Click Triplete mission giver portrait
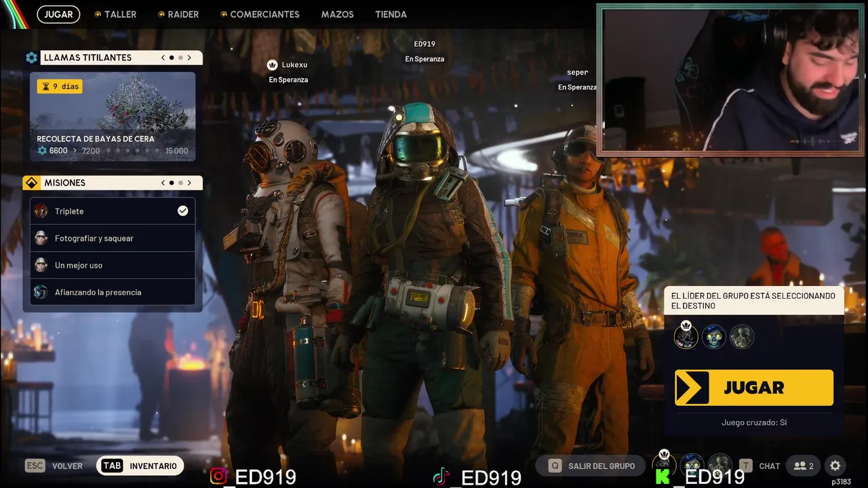This screenshot has height=488, width=868. point(41,211)
